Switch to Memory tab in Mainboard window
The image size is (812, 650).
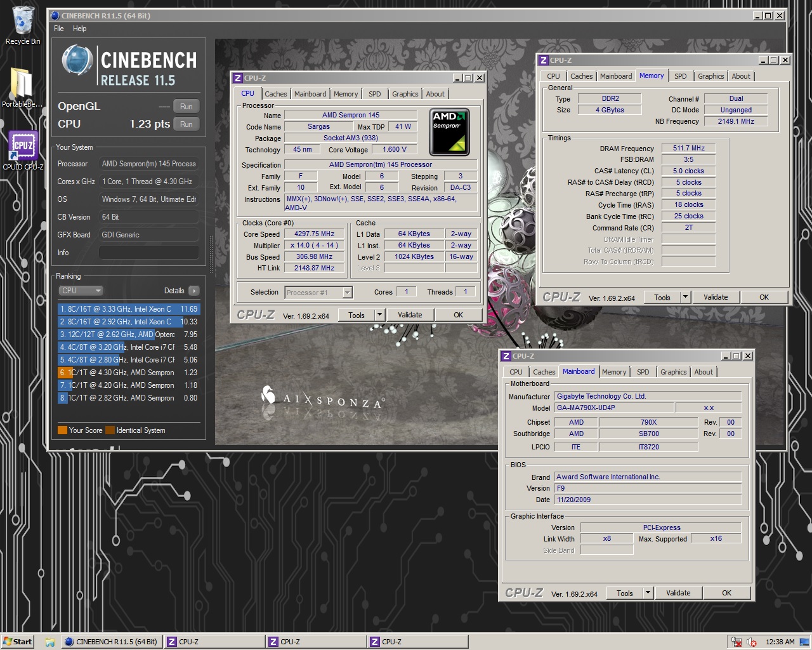pyautogui.click(x=614, y=372)
